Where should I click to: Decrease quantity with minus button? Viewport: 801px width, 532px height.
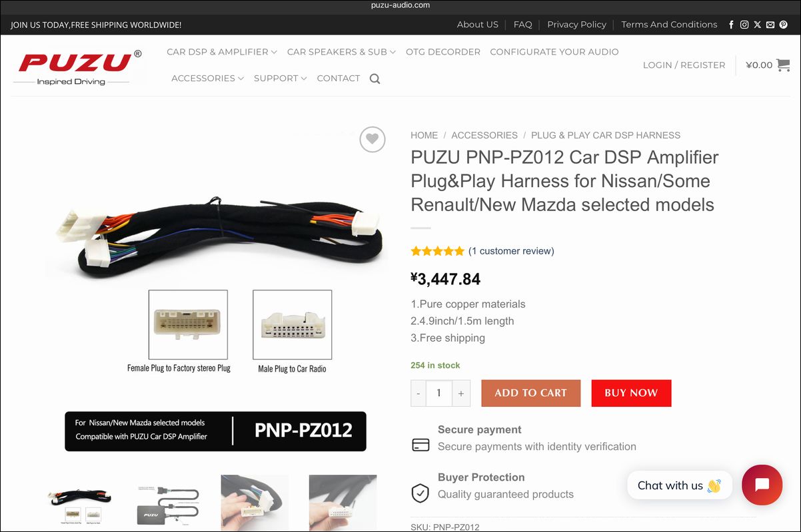(x=418, y=393)
